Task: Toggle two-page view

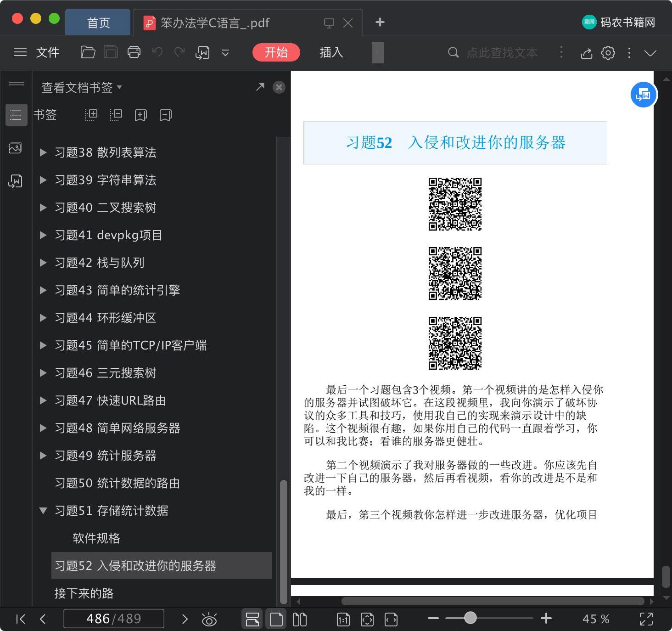Action: (x=300, y=619)
